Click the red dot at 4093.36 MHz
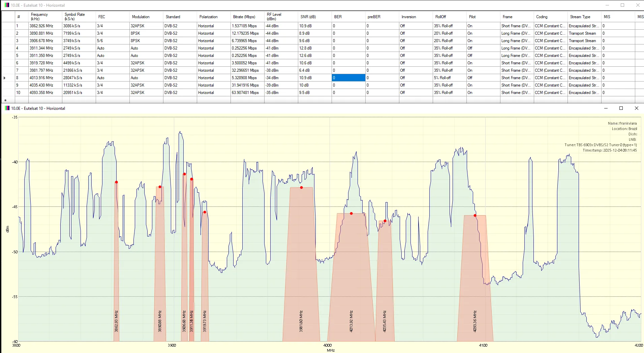644x353 pixels. point(475,216)
